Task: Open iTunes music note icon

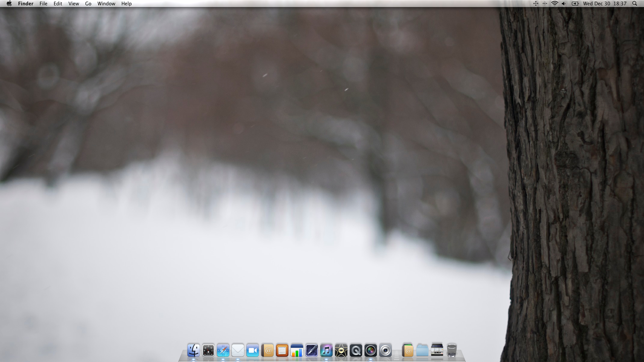Action: click(x=326, y=351)
